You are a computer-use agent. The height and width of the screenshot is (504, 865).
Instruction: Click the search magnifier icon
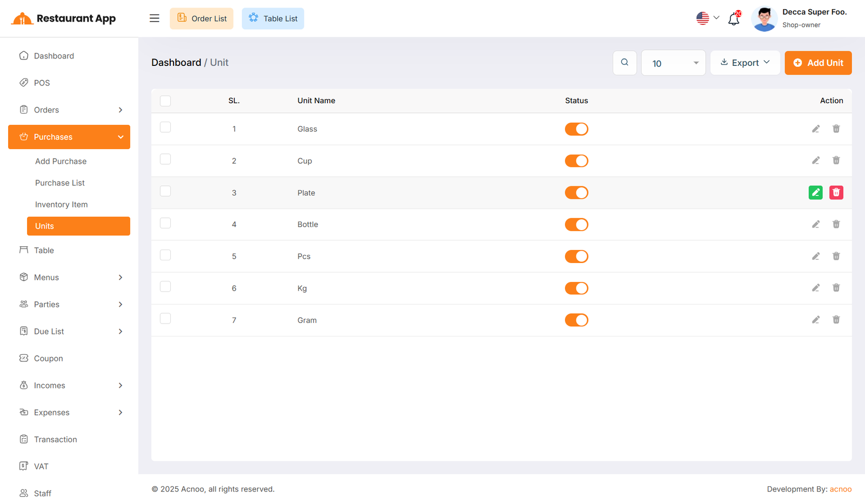624,63
